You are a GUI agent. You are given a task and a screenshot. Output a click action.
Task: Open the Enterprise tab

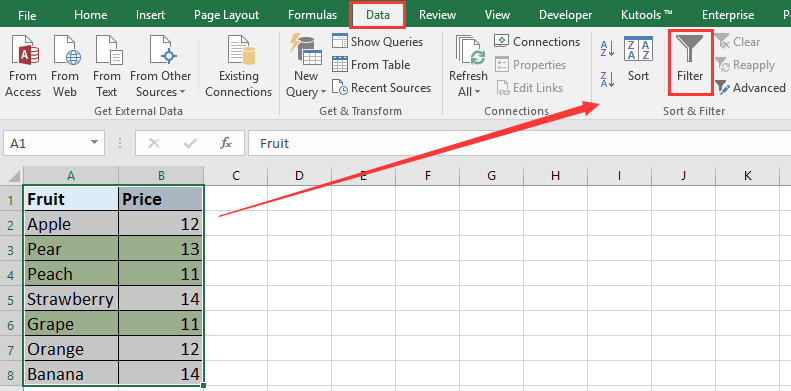pos(728,15)
